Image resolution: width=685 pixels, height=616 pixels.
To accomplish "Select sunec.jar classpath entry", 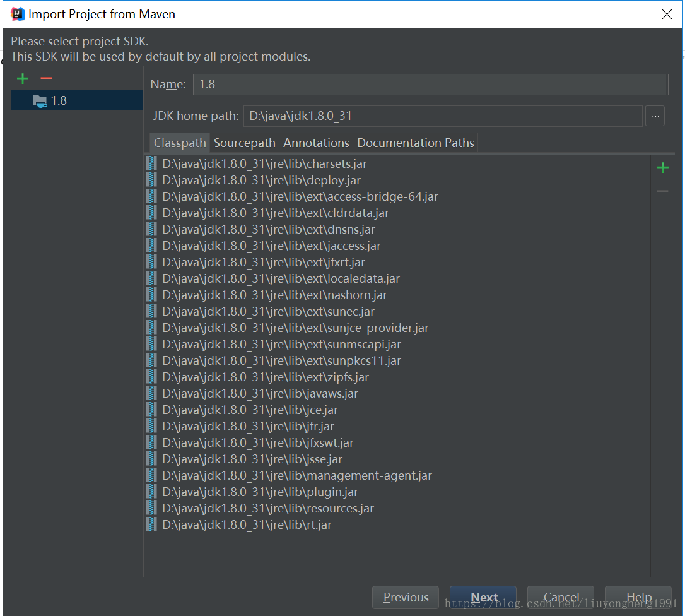I will (397, 311).
